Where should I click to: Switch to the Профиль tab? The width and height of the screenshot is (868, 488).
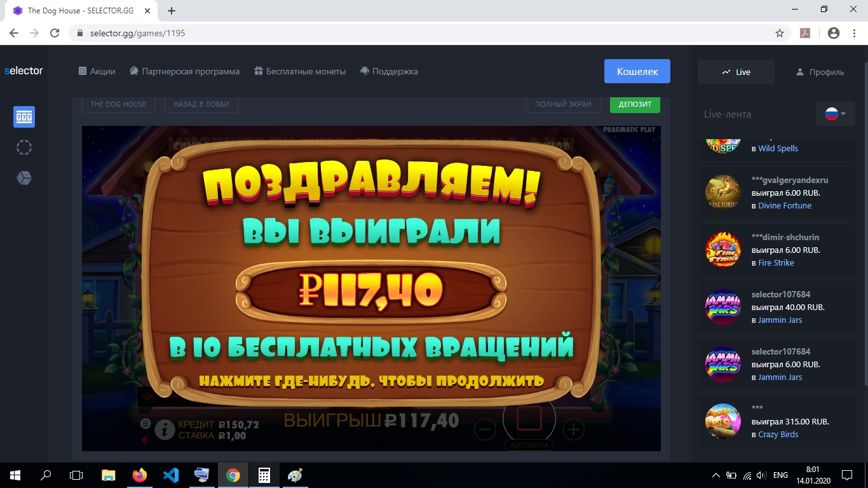click(x=820, y=72)
